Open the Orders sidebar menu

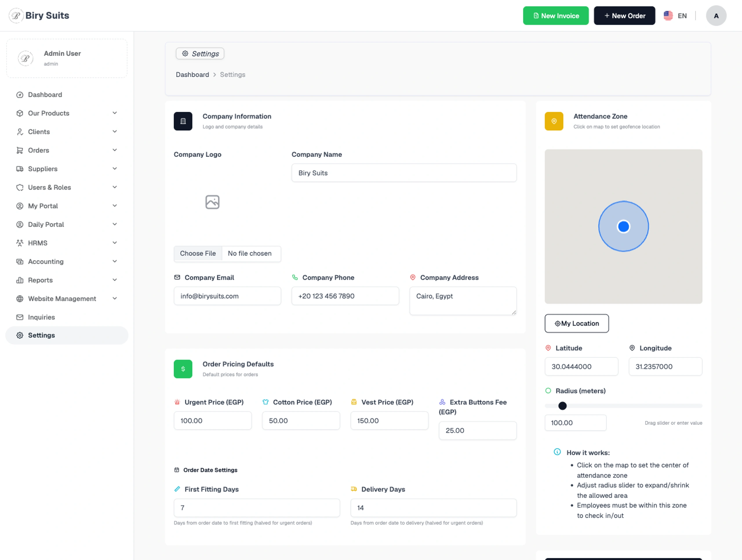pos(67,151)
